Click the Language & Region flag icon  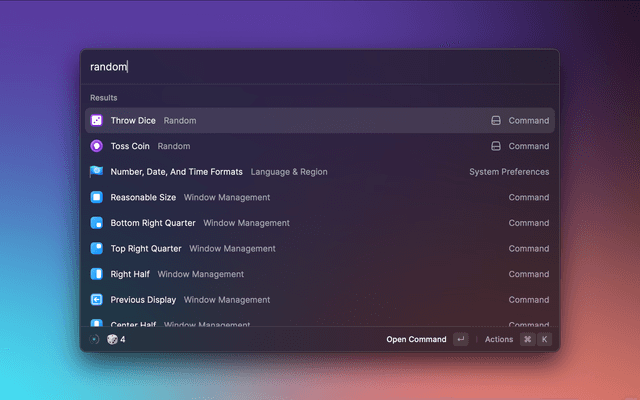coord(97,172)
